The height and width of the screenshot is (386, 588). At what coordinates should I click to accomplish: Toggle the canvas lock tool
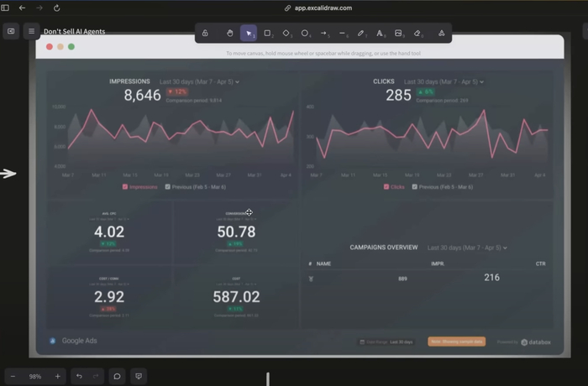click(205, 34)
